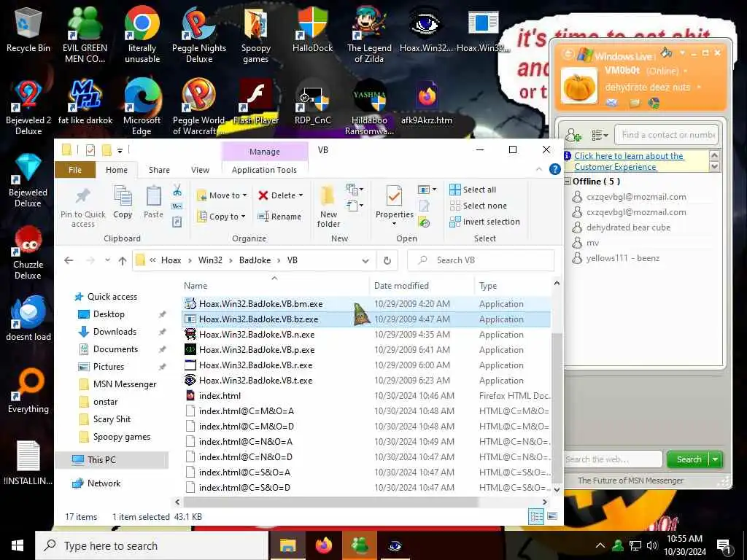Viewport: 747px width, 560px height.
Task: Open the EVIL GREEN MEN CO desktop shortcut
Action: 85,35
